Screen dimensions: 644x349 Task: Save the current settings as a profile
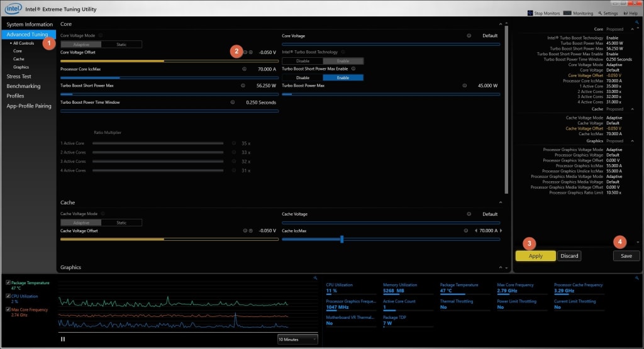(626, 256)
